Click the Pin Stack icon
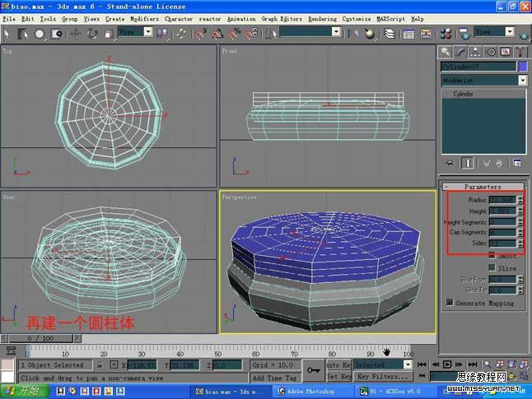The image size is (532, 399). pyautogui.click(x=449, y=163)
